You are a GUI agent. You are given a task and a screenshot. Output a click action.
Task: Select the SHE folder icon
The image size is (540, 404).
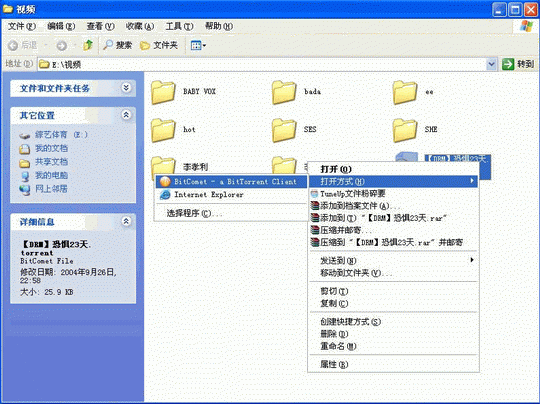[x=405, y=130]
